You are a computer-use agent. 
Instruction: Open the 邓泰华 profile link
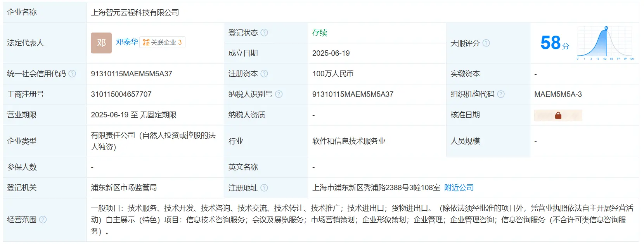[x=127, y=42]
